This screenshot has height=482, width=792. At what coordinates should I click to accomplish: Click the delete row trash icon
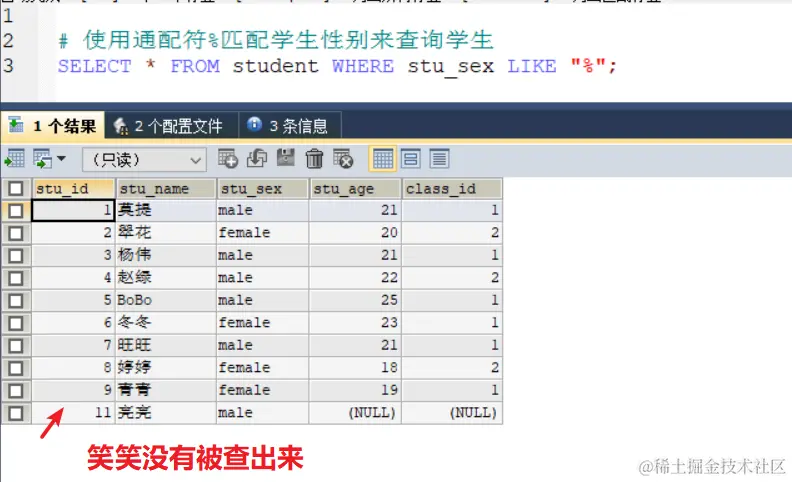tap(314, 159)
